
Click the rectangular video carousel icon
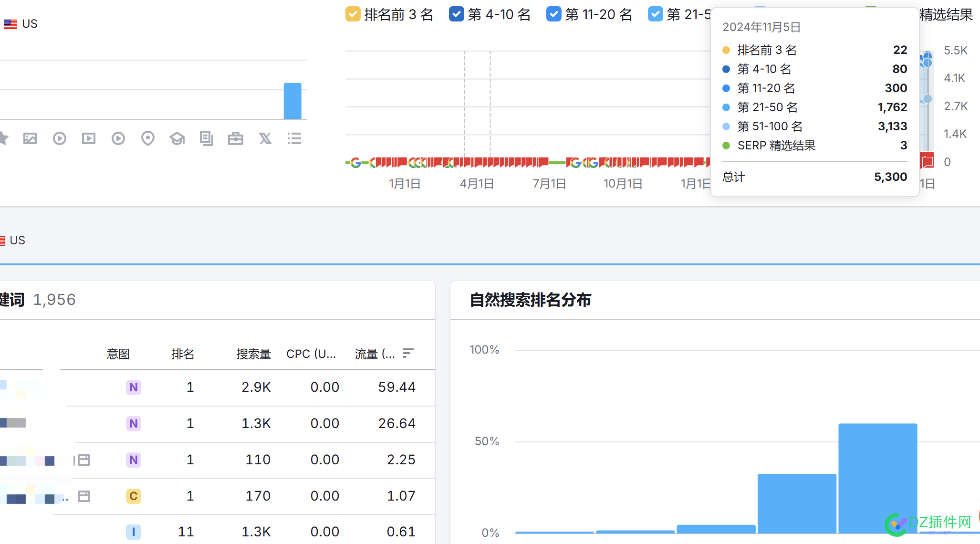click(89, 139)
